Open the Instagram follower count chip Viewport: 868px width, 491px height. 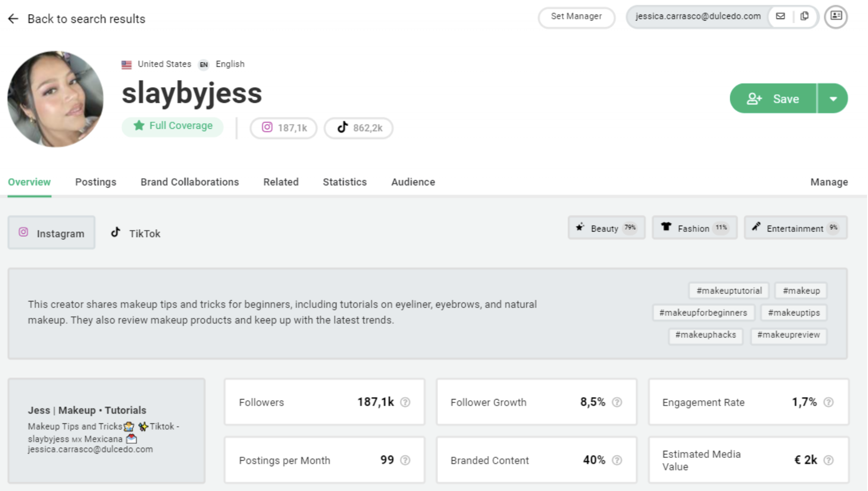[x=283, y=128]
